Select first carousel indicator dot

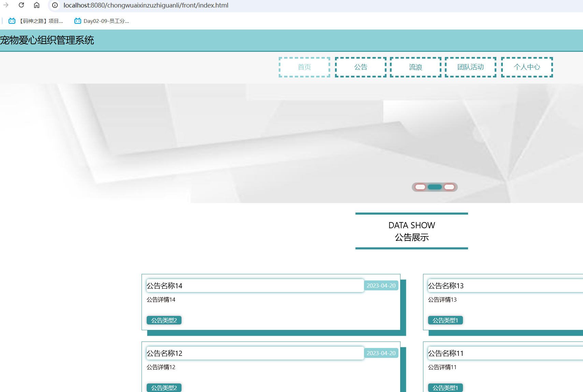pos(420,187)
